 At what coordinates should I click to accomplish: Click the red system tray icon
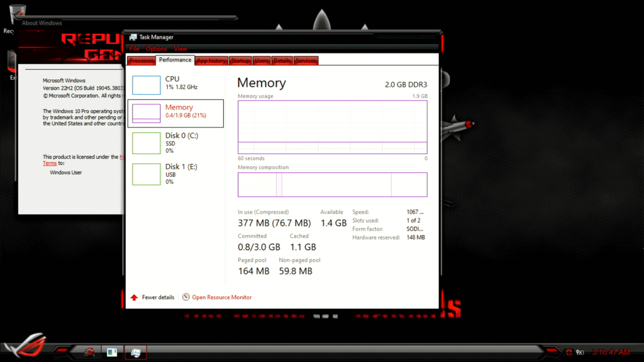click(569, 352)
